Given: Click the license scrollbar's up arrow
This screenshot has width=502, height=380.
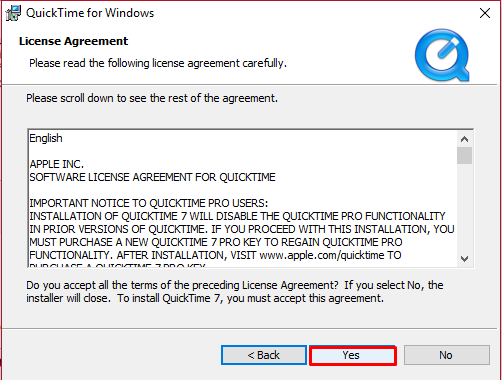Looking at the screenshot, I should click(x=464, y=139).
